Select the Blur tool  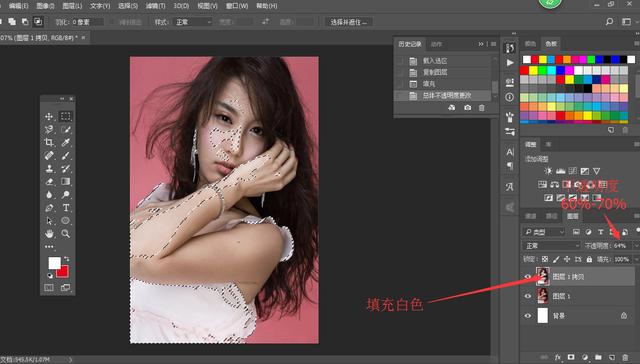tap(49, 195)
